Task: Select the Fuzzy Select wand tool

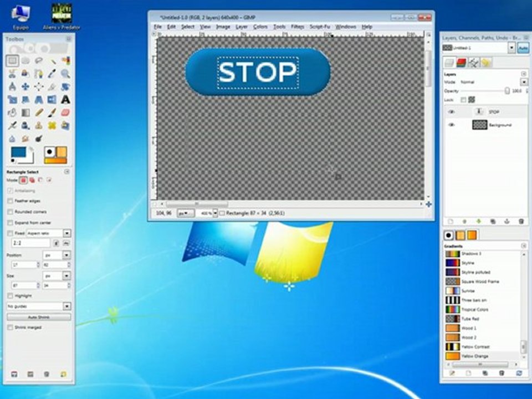Action: point(52,61)
